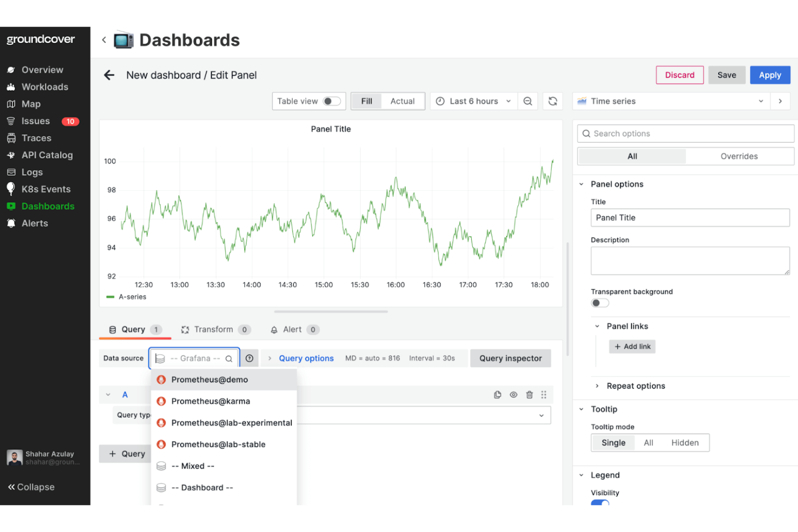Screen dimensions: 798x532
Task: Open the Overrides tab
Action: pyautogui.click(x=739, y=156)
